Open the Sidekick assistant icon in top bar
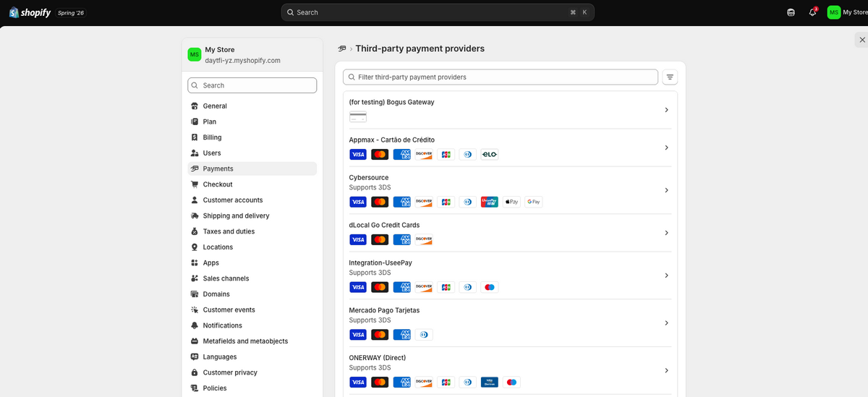868x397 pixels. (x=791, y=12)
